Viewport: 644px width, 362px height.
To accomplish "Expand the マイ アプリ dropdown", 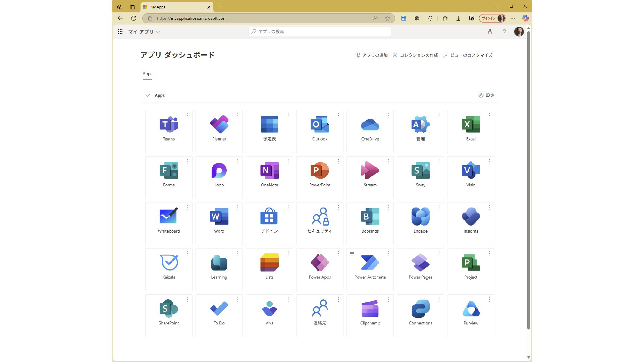I will pos(144,32).
